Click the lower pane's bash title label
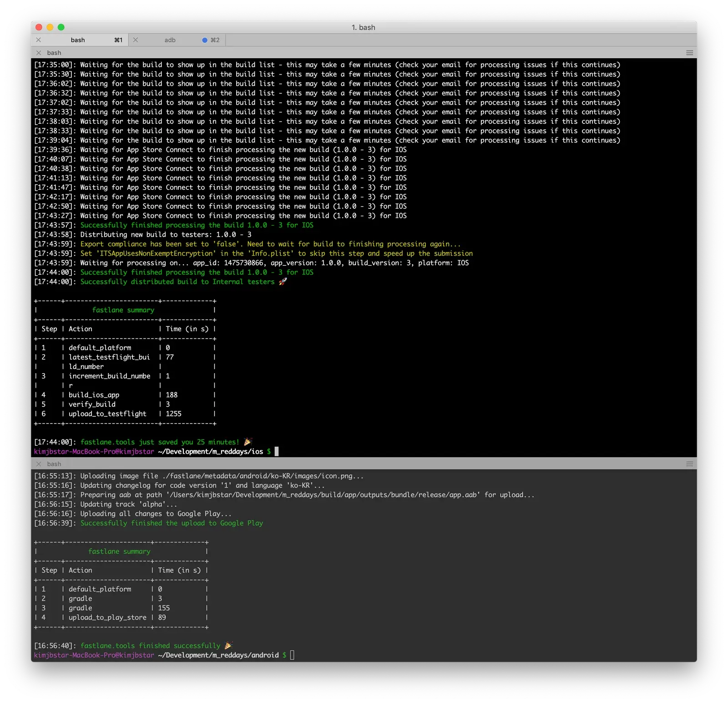 point(54,464)
